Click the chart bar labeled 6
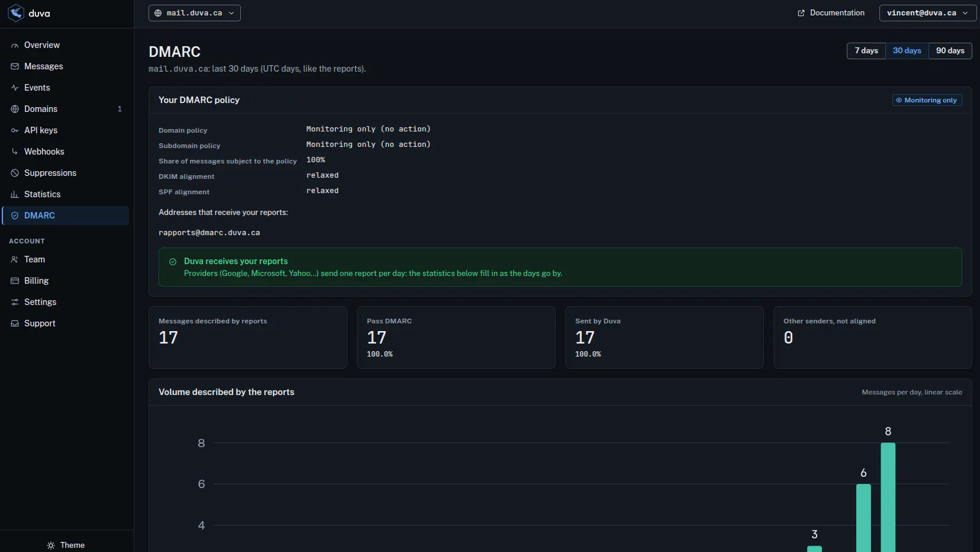Viewport: 980px width, 552px height. tap(863, 518)
